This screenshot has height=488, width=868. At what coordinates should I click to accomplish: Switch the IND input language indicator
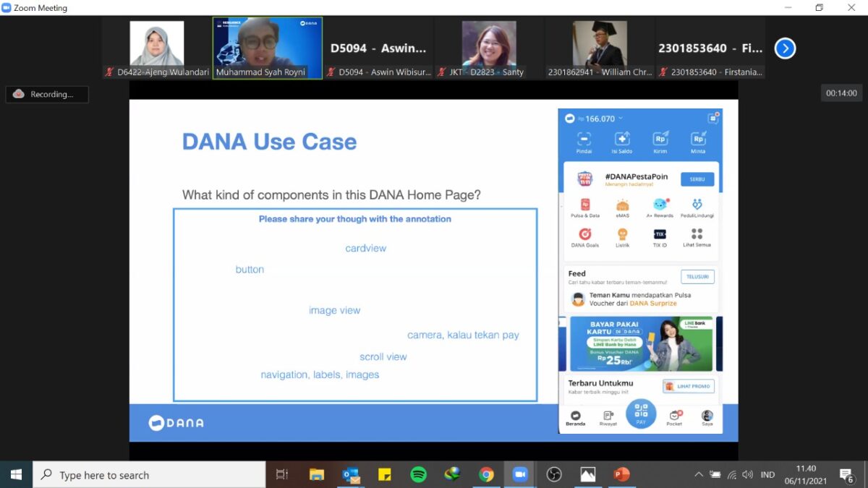768,474
